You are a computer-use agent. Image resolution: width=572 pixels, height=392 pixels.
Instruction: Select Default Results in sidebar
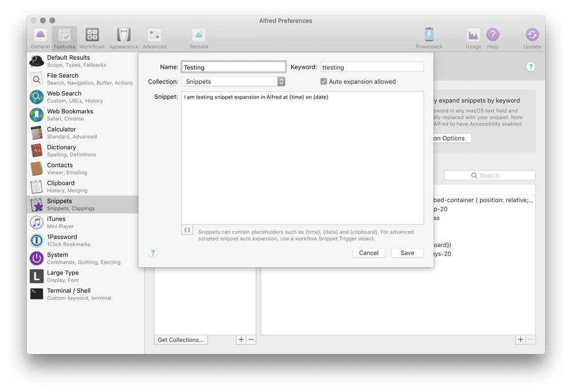[x=83, y=61]
